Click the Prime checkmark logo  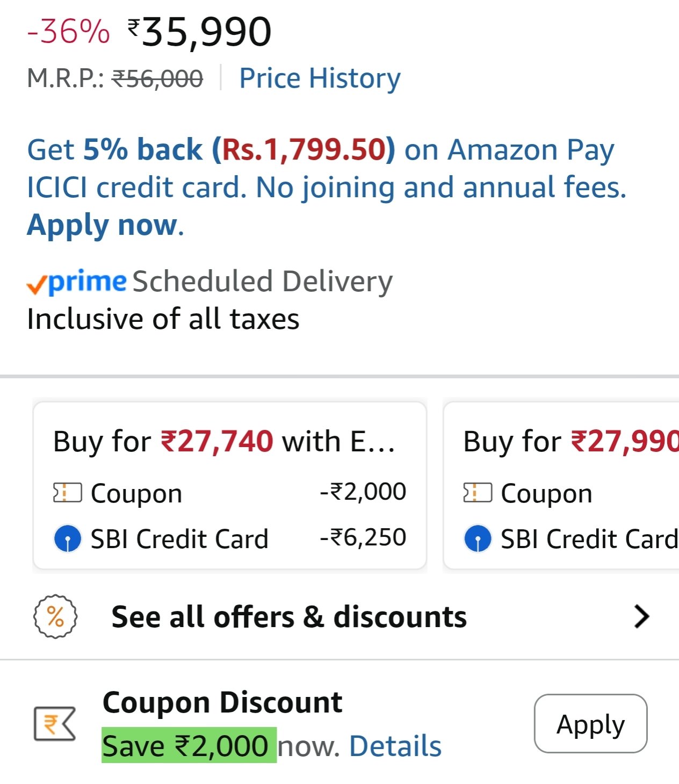pos(77,282)
